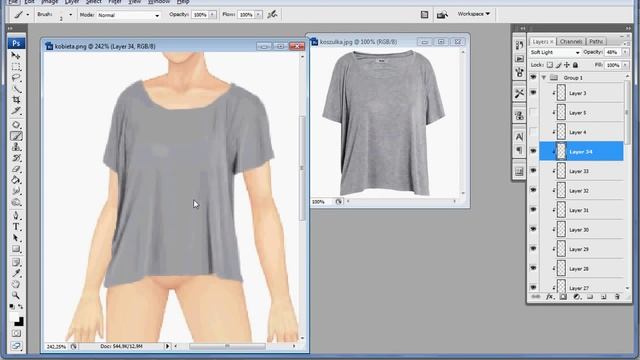
Task: Select the Zoom tool
Action: point(16,295)
